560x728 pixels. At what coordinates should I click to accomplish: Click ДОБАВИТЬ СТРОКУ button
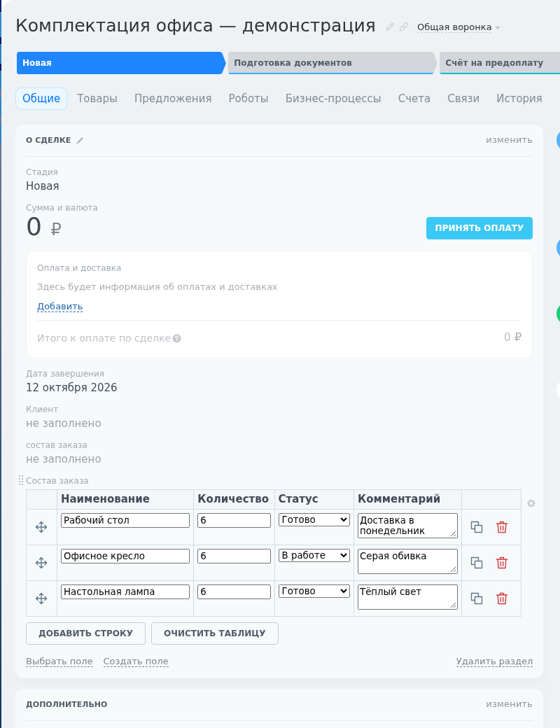tap(85, 633)
